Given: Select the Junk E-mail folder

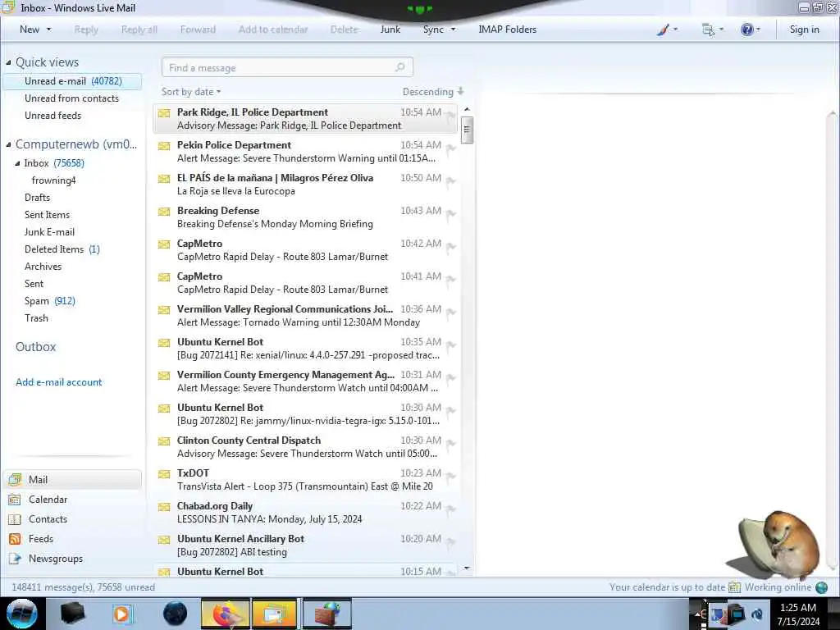Looking at the screenshot, I should (49, 232).
